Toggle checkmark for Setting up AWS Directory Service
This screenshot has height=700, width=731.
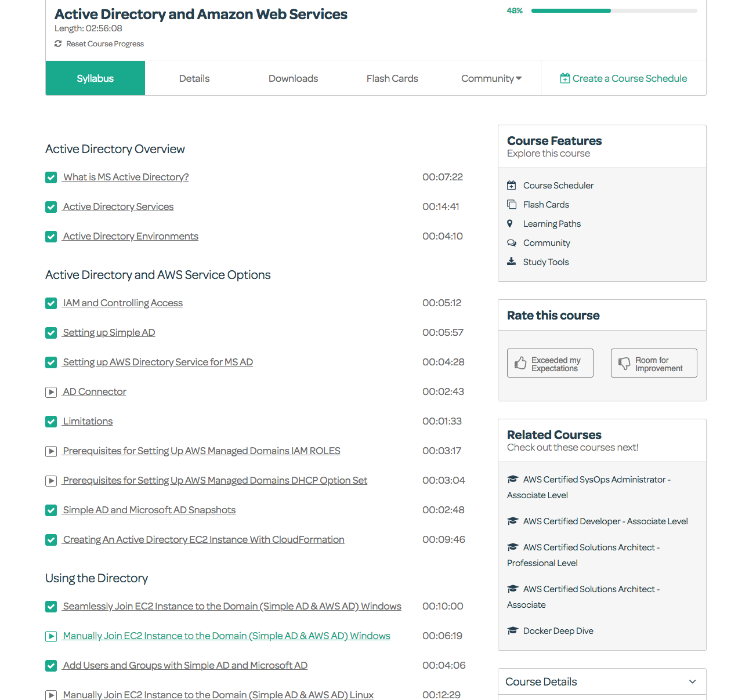tap(51, 362)
